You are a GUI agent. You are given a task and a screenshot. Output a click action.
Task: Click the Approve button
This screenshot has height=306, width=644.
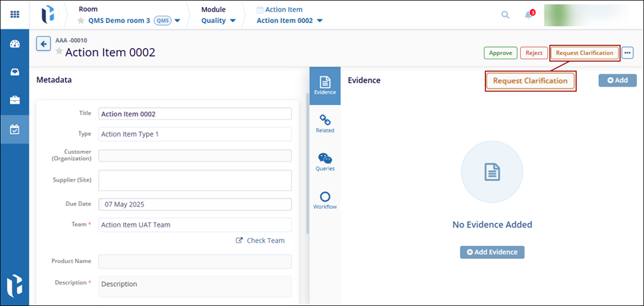coord(501,53)
